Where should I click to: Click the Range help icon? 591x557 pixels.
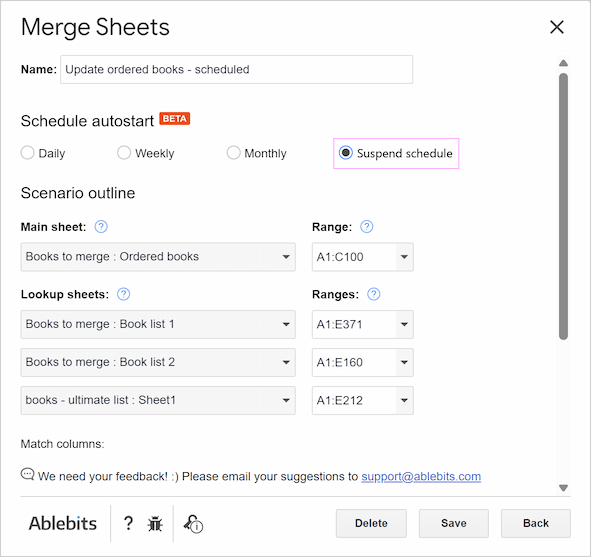[x=366, y=227]
